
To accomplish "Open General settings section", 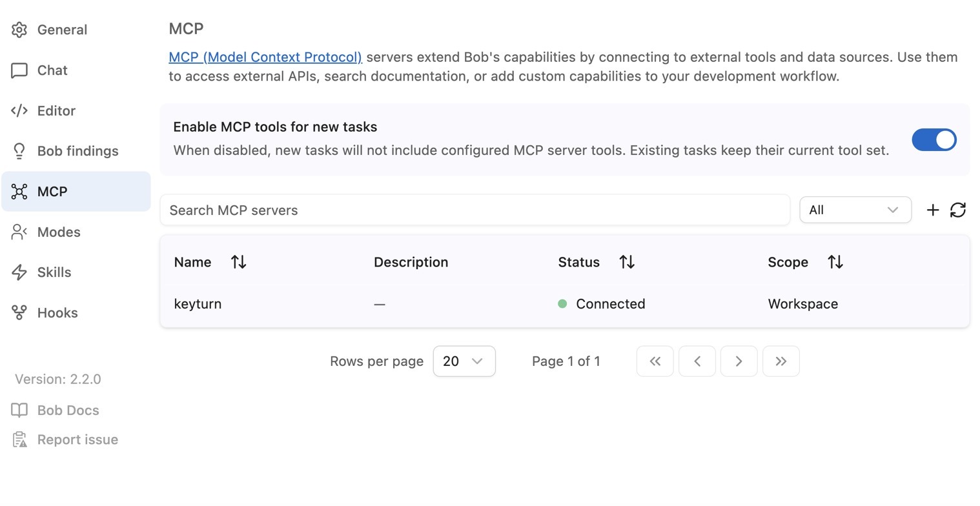I will (x=76, y=30).
